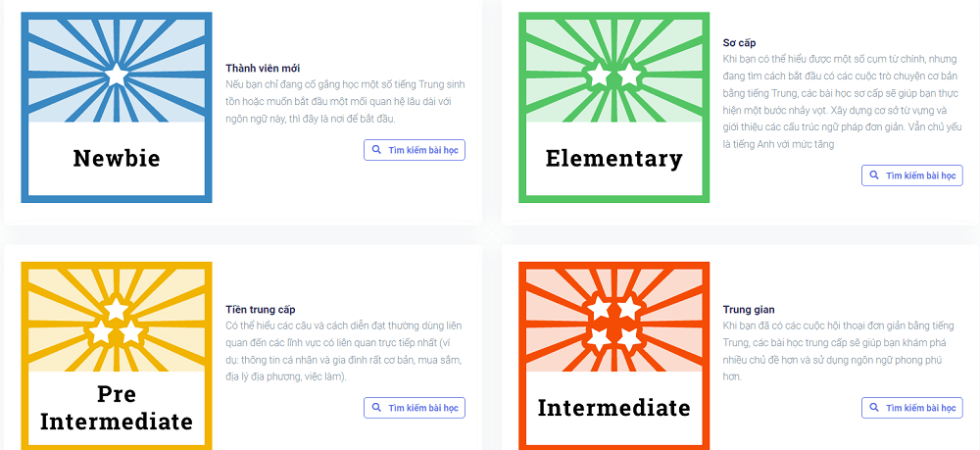
Task: Click search icon in Newbie lesson button
Action: click(x=377, y=150)
